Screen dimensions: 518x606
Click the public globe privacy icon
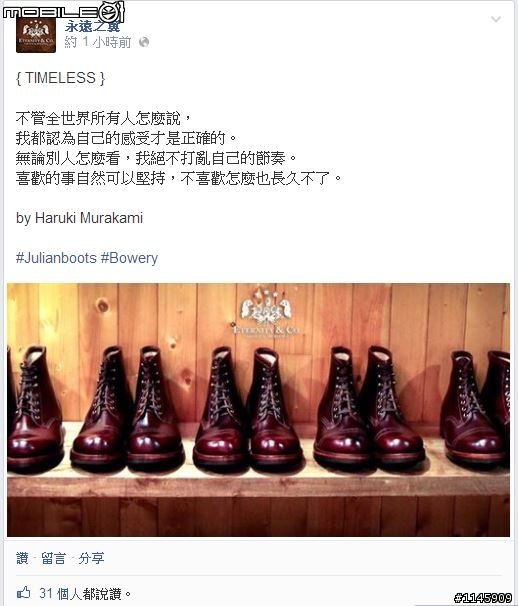point(144,42)
